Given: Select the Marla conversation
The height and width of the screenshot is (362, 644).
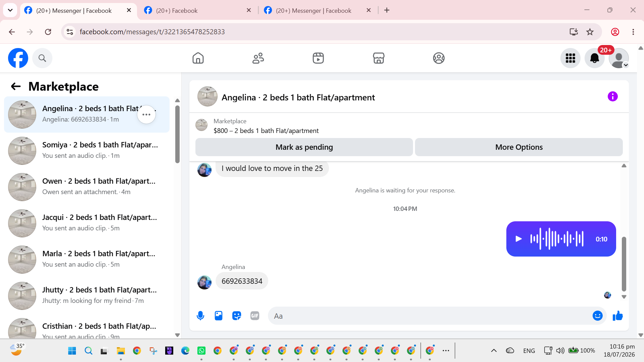Looking at the screenshot, I should coord(87,260).
